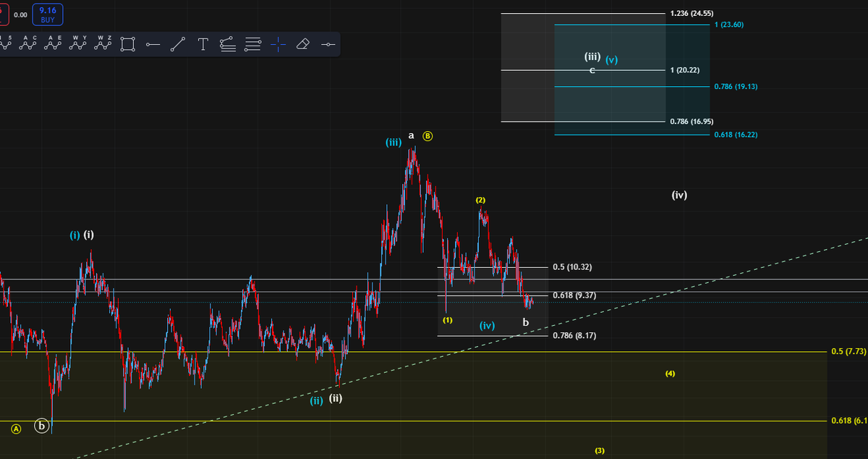Select the white circled b label
Viewport: 868px width, 459px height.
pyautogui.click(x=43, y=426)
